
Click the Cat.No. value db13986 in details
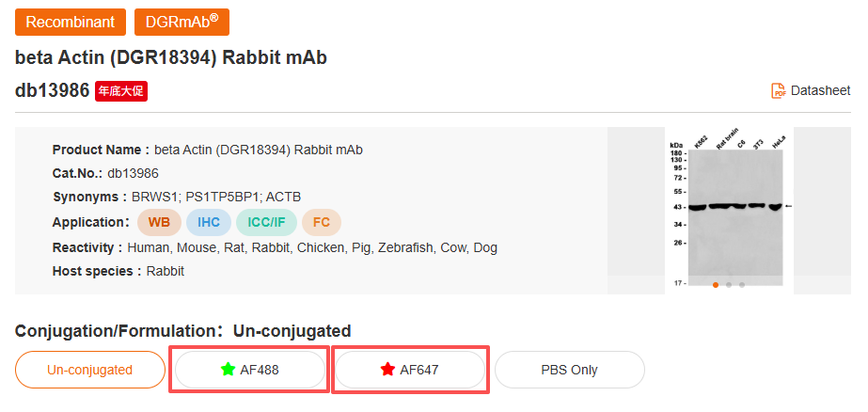tap(133, 173)
